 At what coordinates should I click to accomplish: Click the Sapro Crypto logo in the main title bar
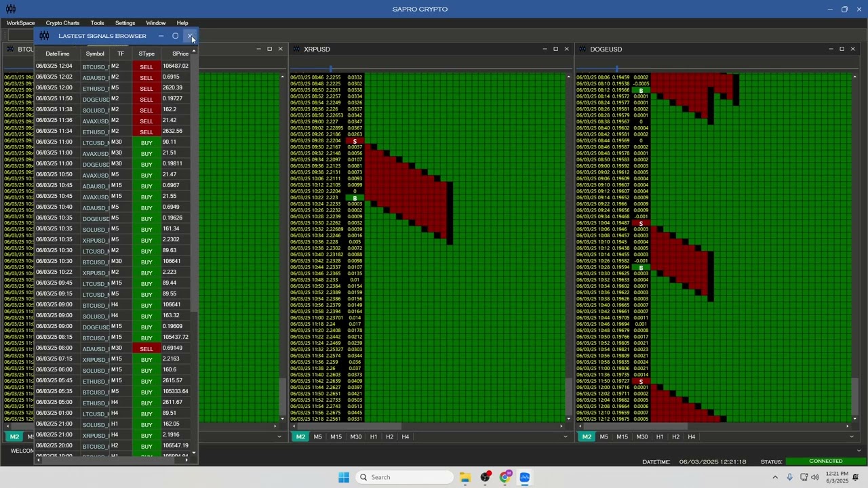11,9
